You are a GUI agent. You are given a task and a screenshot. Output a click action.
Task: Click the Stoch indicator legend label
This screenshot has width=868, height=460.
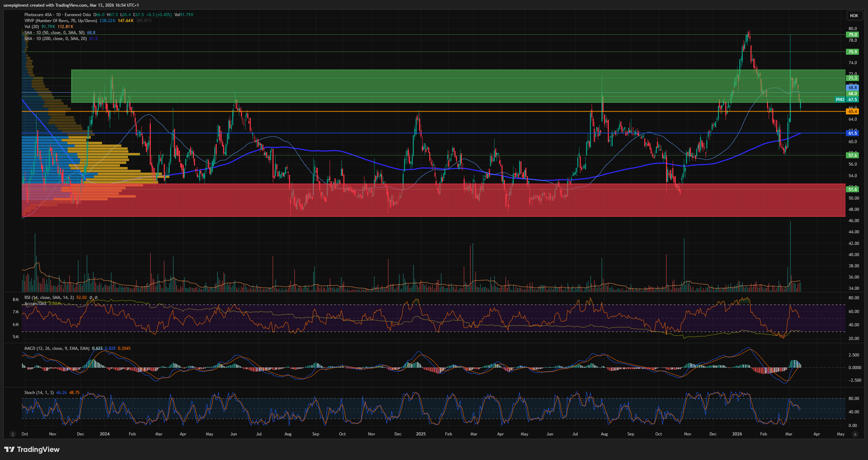click(39, 393)
